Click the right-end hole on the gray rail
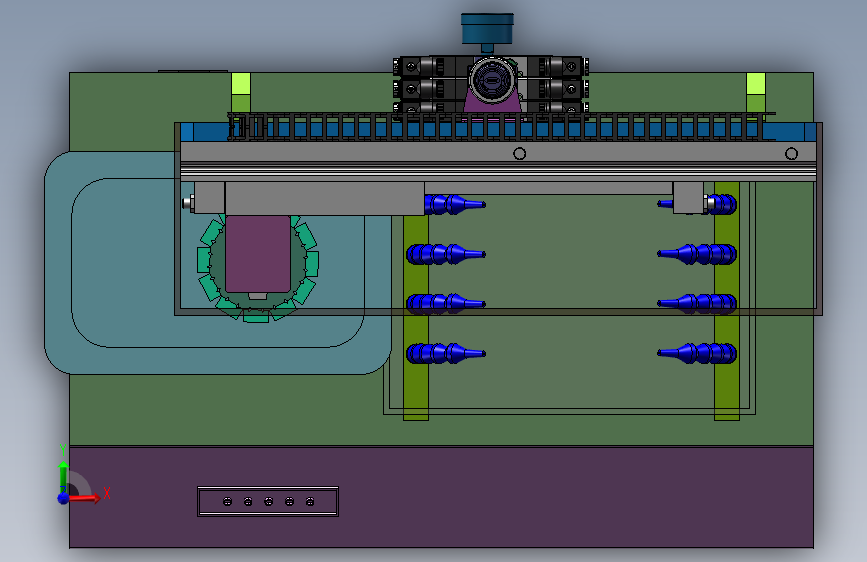 click(x=791, y=153)
